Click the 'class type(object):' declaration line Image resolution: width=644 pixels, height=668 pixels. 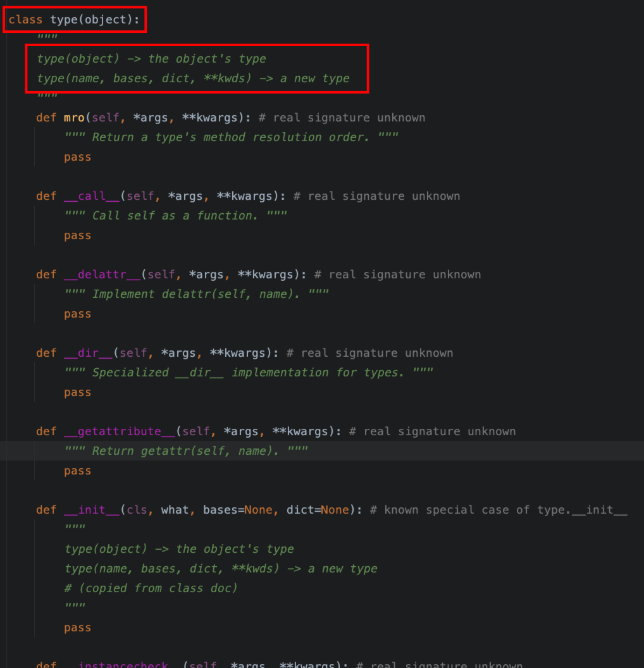[74, 20]
